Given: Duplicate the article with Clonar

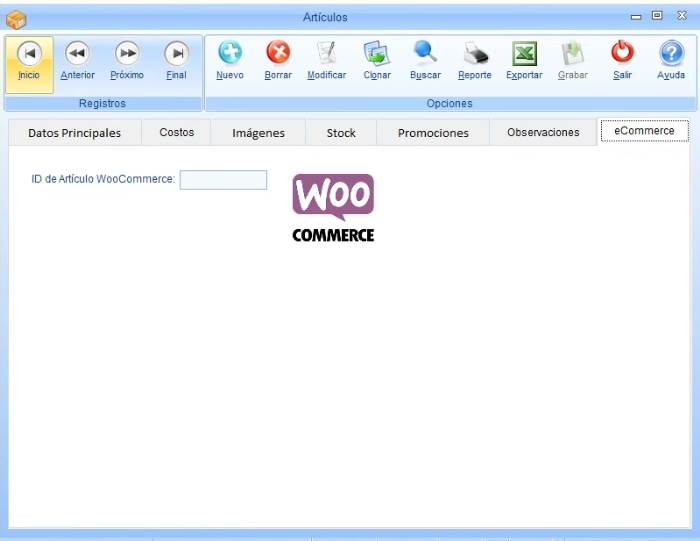Looking at the screenshot, I should coord(377,61).
